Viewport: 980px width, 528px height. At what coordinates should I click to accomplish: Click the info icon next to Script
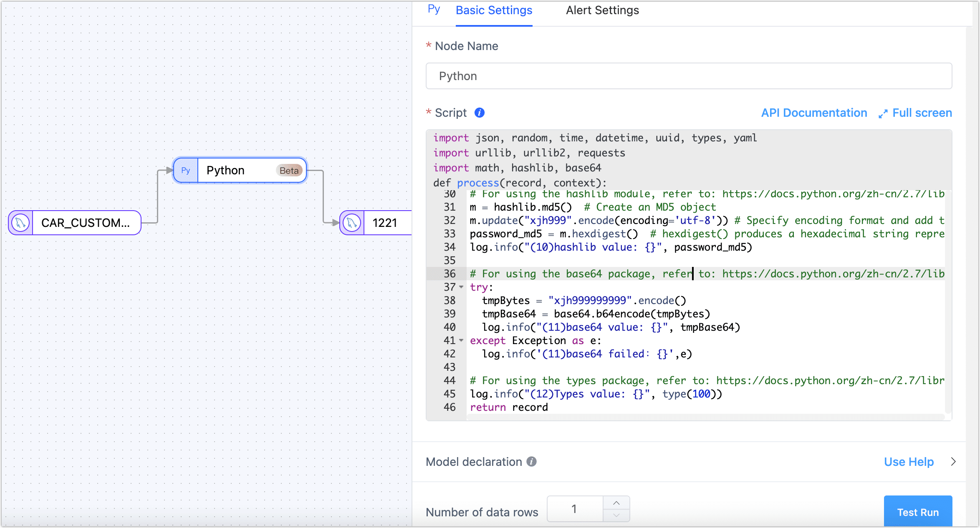(x=479, y=113)
